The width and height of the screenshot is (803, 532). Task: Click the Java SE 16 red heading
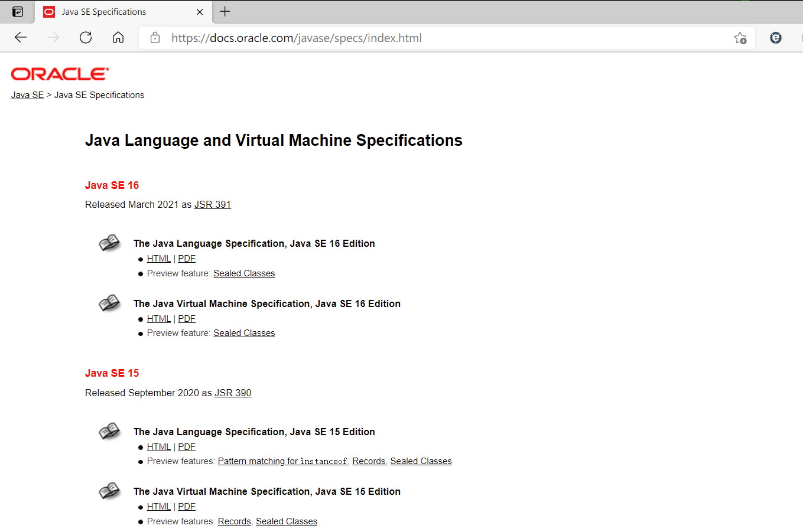point(112,185)
